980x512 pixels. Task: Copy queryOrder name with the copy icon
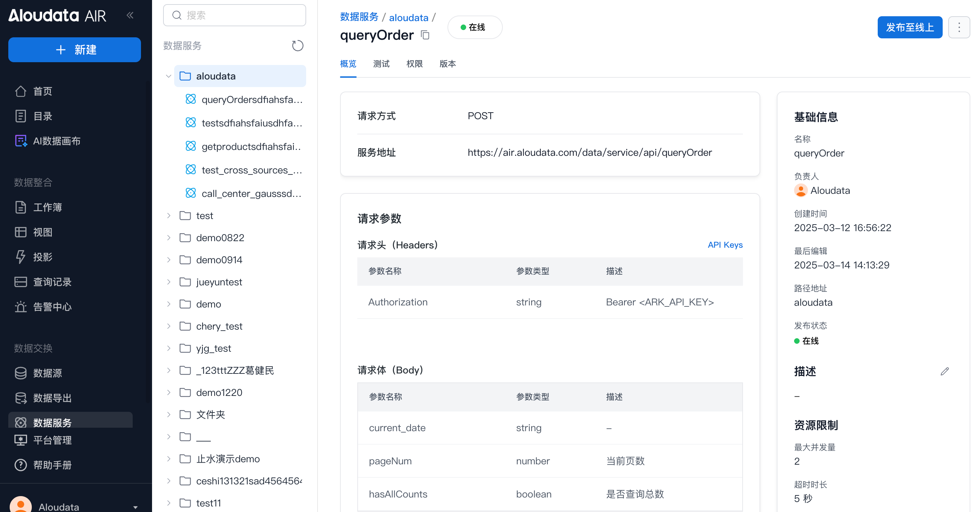click(x=425, y=35)
